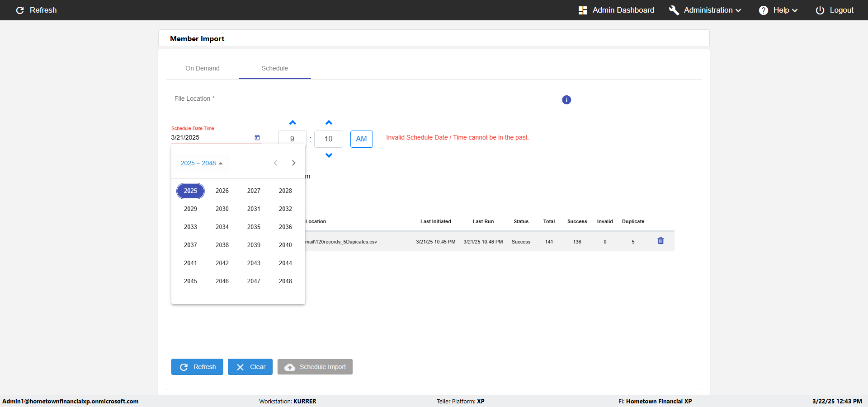Select year 2036 in calendar
Screen dimensions: 868x407
click(x=285, y=227)
